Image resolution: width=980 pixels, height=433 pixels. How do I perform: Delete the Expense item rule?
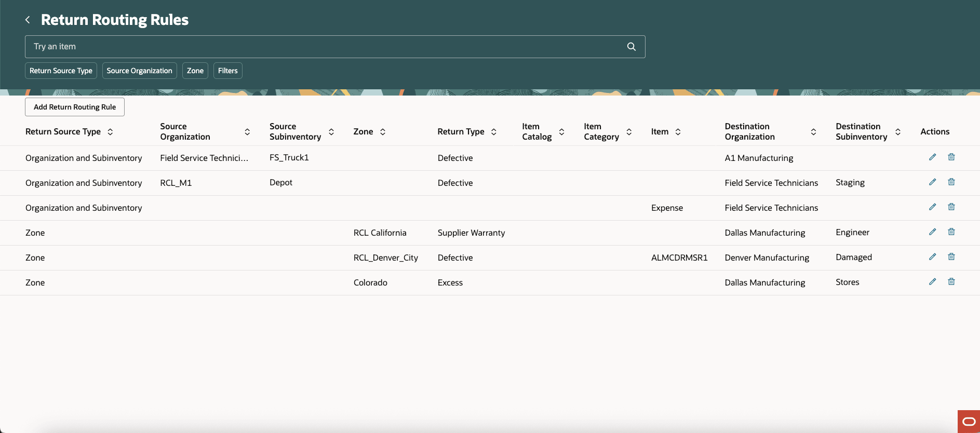951,207
